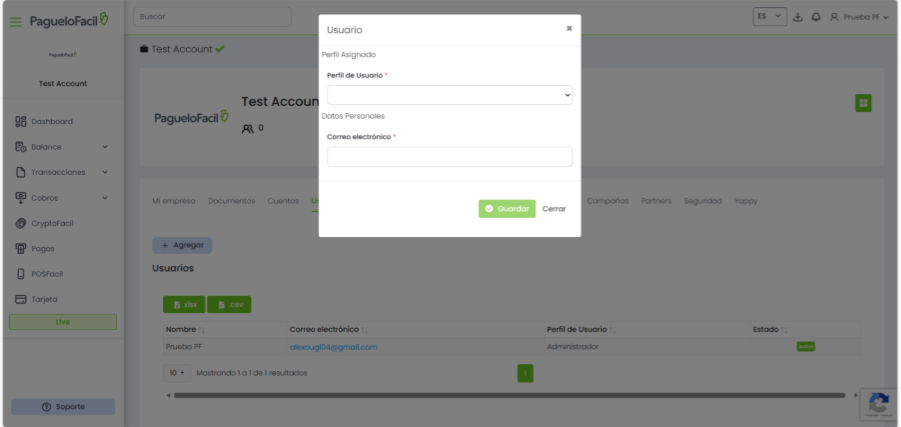Expand the Transacciones sidebar submenu
This screenshot has width=901, height=427.
click(104, 172)
